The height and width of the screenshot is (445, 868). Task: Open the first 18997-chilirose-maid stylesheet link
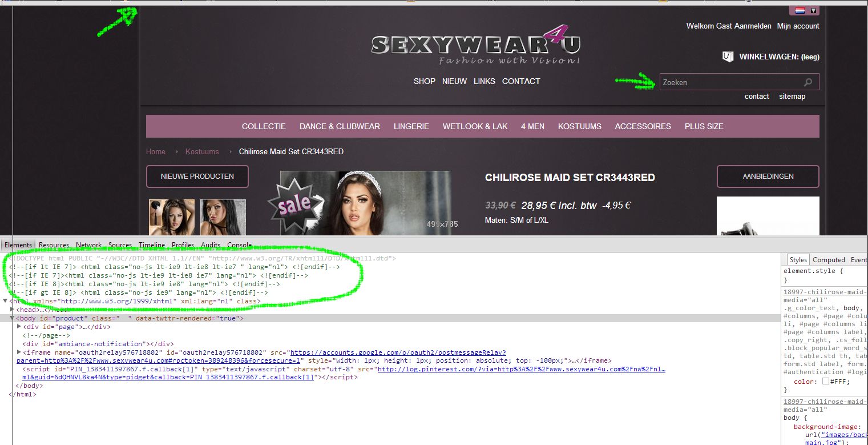(x=825, y=293)
